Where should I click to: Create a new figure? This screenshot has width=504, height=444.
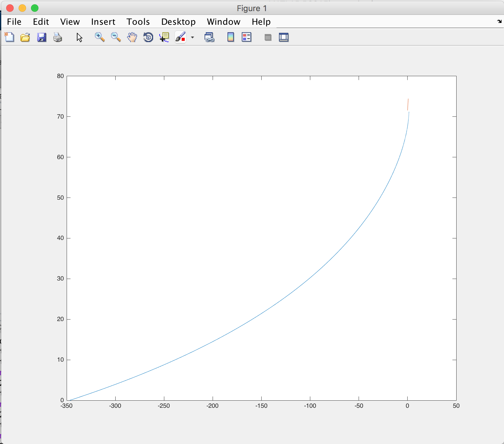pyautogui.click(x=9, y=37)
